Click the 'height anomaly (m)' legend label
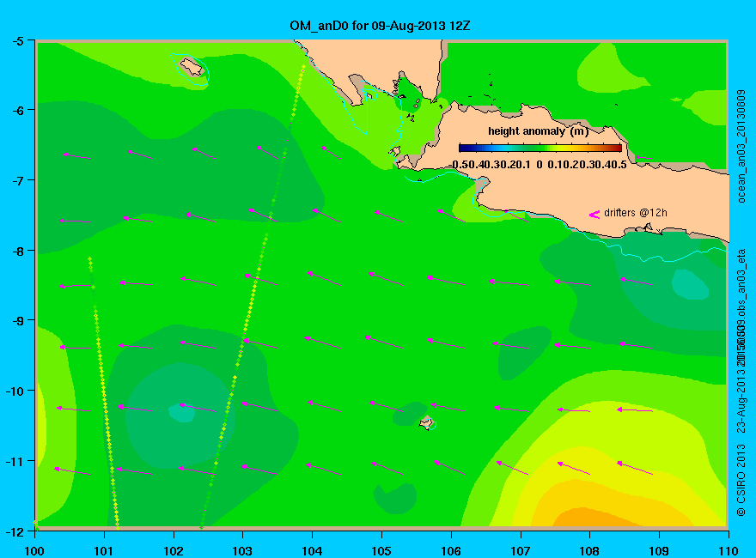The width and height of the screenshot is (756, 558). [x=538, y=131]
